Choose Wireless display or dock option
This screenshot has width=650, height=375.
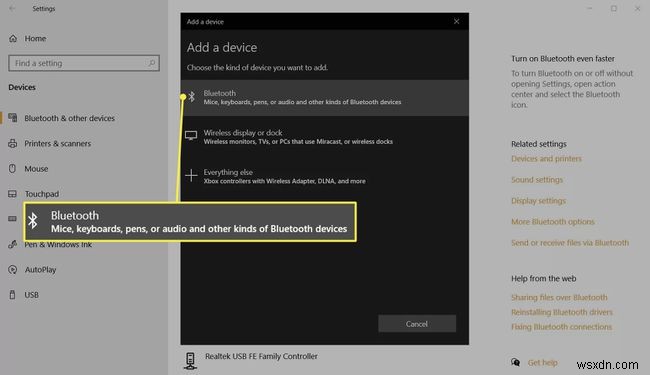pyautogui.click(x=325, y=137)
